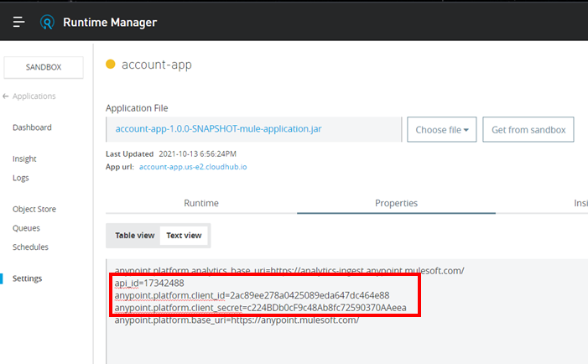Click the SANDBOX environment button

tap(44, 68)
